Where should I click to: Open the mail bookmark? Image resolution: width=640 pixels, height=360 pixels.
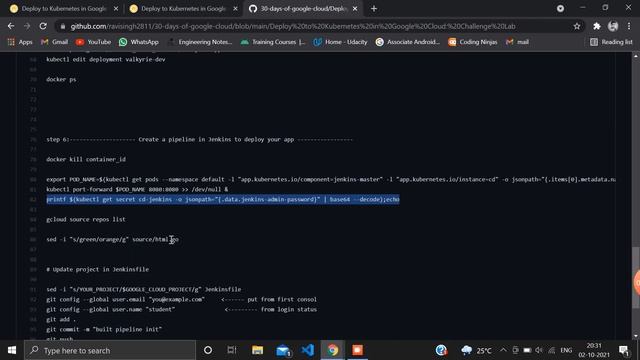click(x=517, y=42)
